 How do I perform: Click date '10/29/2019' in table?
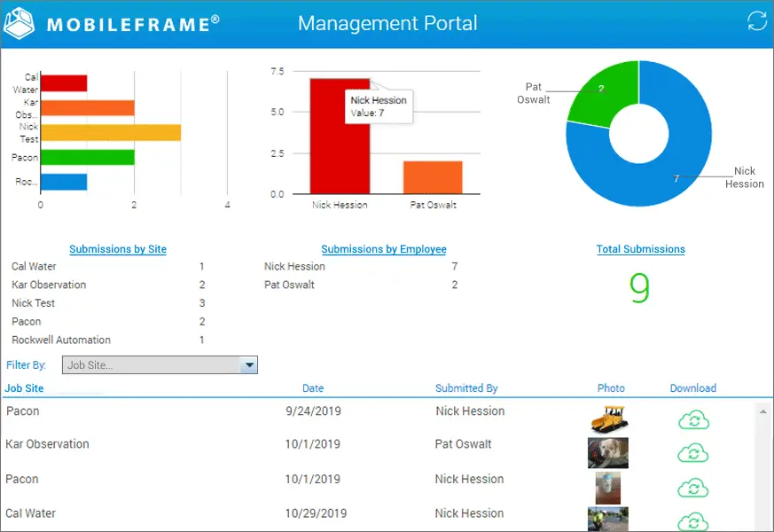pyautogui.click(x=316, y=513)
